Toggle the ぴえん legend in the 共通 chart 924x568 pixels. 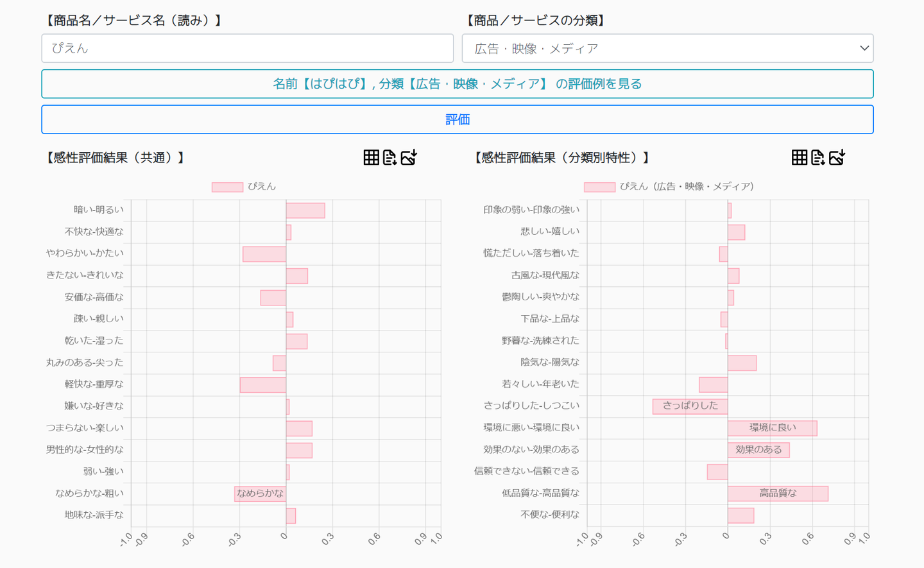pyautogui.click(x=244, y=187)
